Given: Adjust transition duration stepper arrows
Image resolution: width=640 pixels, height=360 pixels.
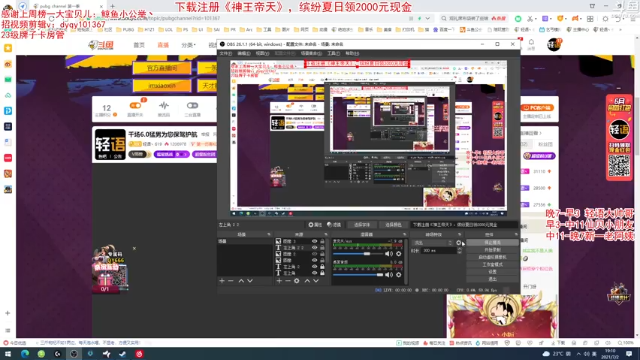Looking at the screenshot, I should pyautogui.click(x=460, y=251).
